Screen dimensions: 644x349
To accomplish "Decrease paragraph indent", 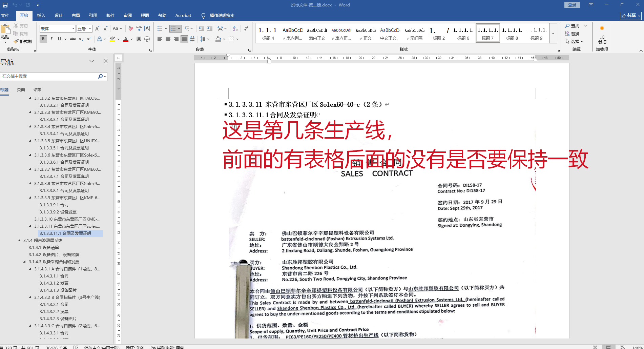I will [202, 29].
